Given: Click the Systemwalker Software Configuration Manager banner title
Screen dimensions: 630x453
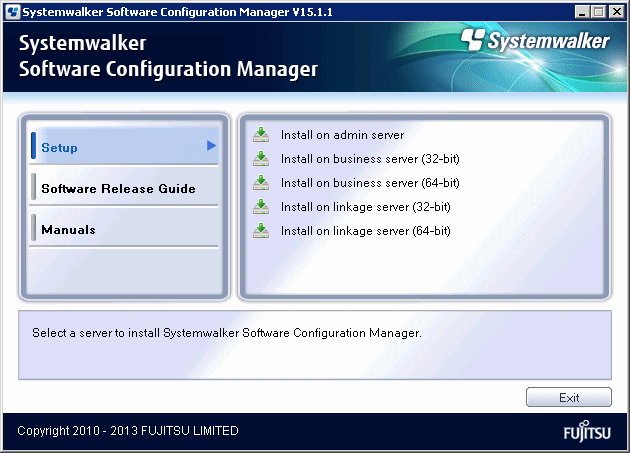Looking at the screenshot, I should tap(168, 56).
